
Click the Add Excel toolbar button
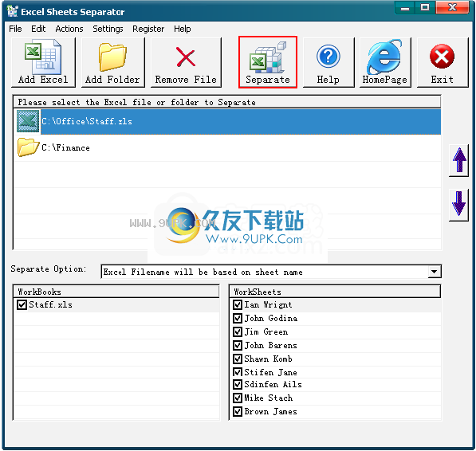[43, 62]
